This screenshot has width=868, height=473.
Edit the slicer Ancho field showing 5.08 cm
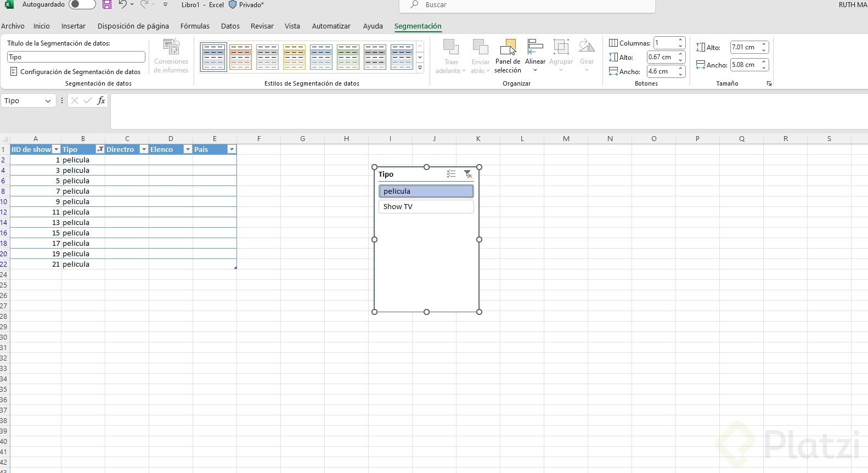[x=745, y=65]
